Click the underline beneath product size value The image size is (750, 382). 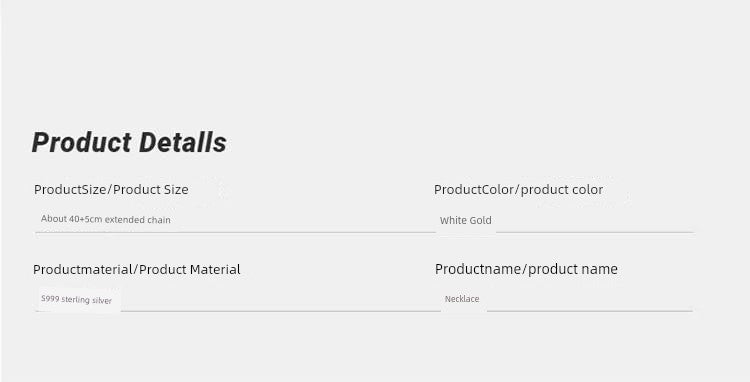click(235, 232)
